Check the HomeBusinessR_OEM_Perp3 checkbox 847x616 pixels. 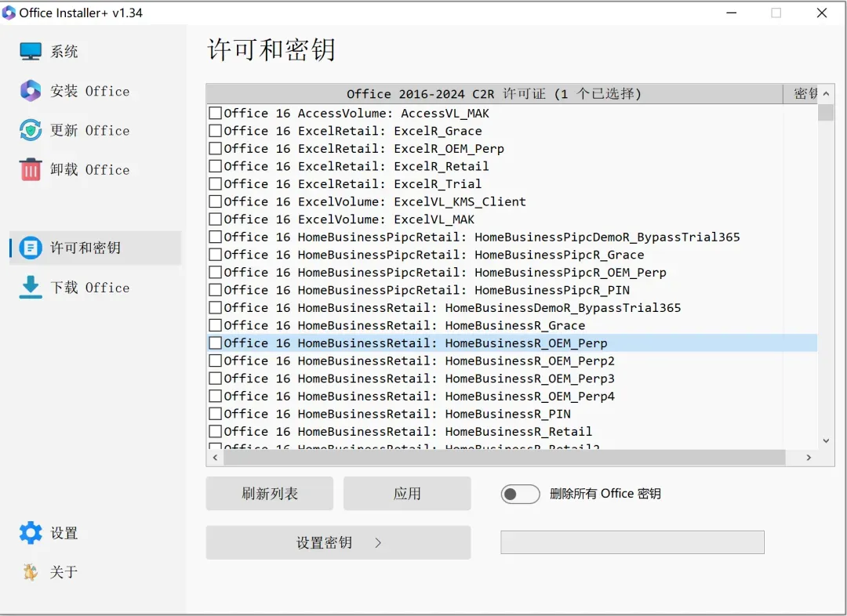[x=215, y=379]
